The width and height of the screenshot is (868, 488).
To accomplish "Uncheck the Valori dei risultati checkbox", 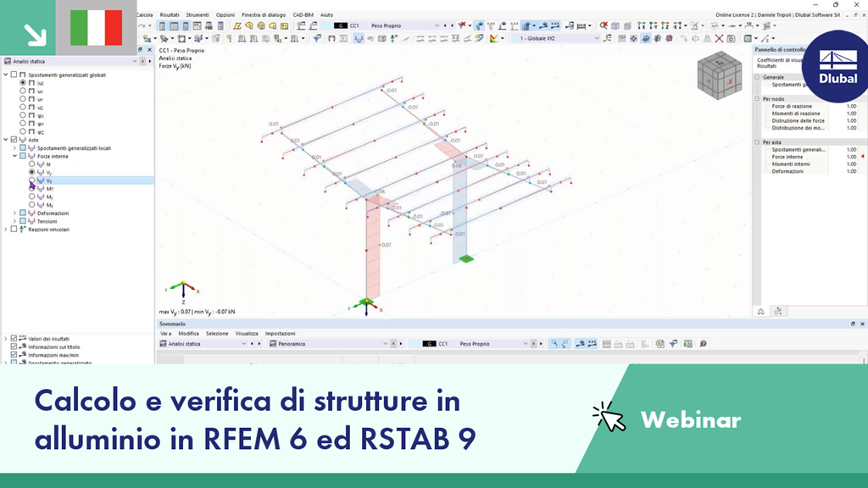I will point(14,339).
